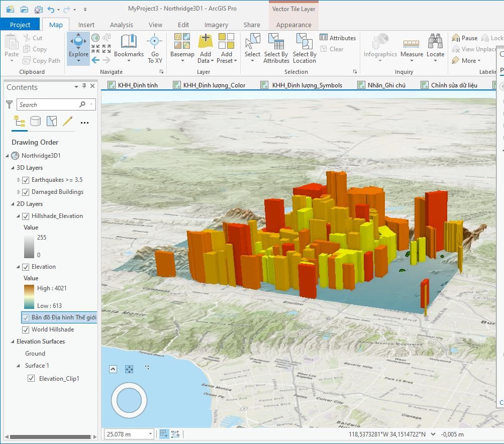Toggle Elevation_Clip1 checkbox
Image resolution: width=504 pixels, height=444 pixels.
(x=31, y=379)
